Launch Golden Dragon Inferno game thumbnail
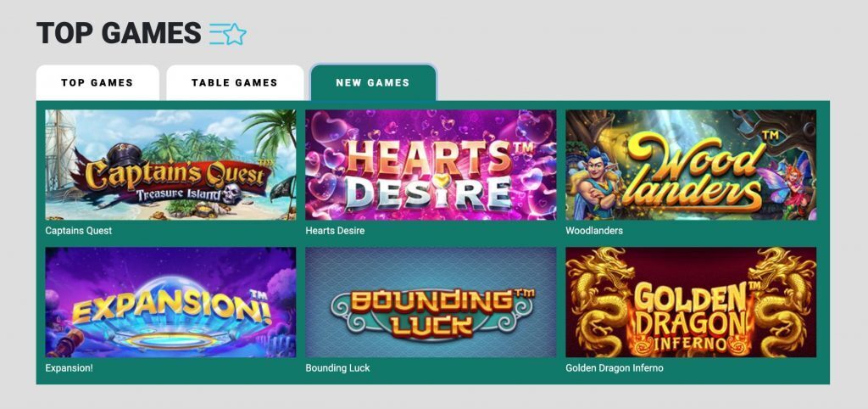 pyautogui.click(x=691, y=302)
